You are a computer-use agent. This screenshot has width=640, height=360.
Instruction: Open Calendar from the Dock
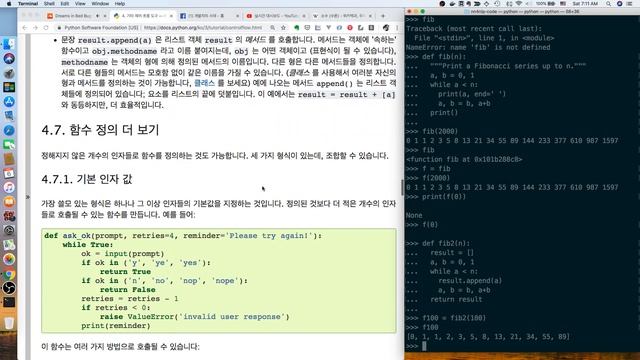[9, 173]
